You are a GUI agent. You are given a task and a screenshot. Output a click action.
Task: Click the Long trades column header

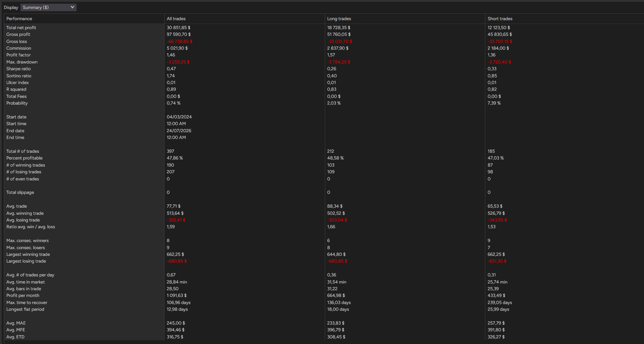(x=339, y=19)
